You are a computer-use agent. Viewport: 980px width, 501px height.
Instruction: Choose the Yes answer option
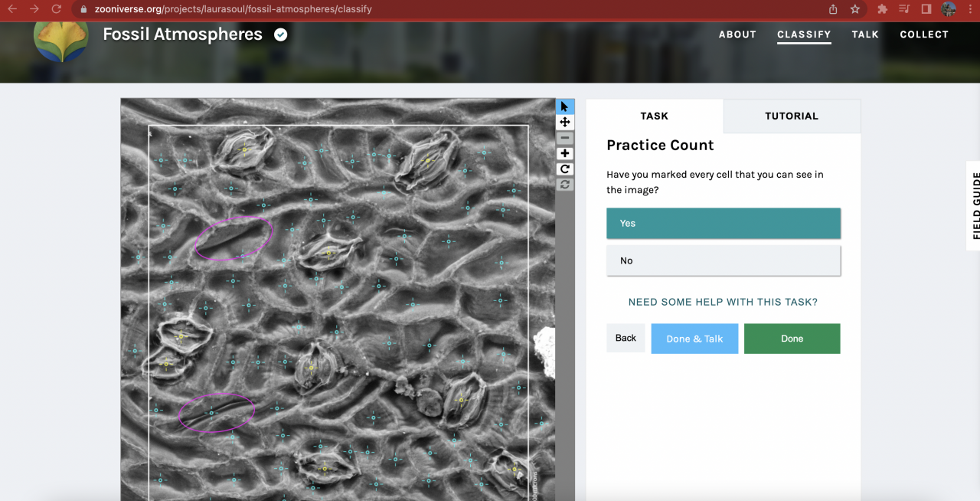(723, 224)
